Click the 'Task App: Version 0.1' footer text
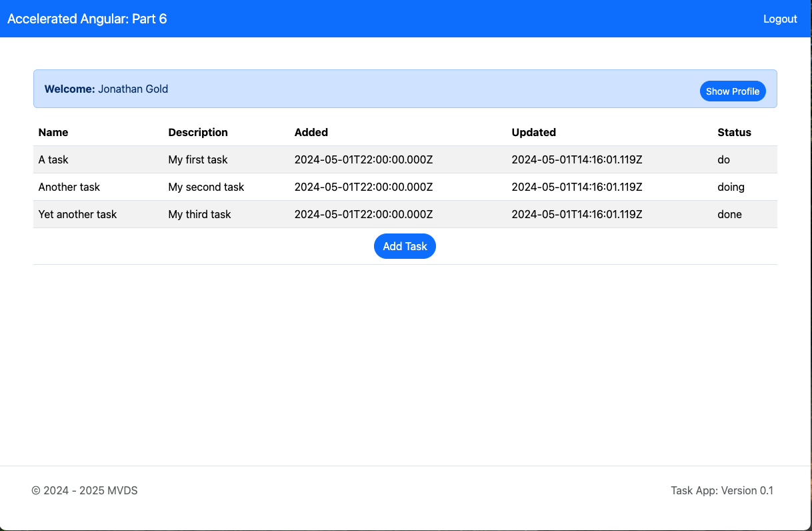Screen dimensions: 812x531 click(x=722, y=490)
